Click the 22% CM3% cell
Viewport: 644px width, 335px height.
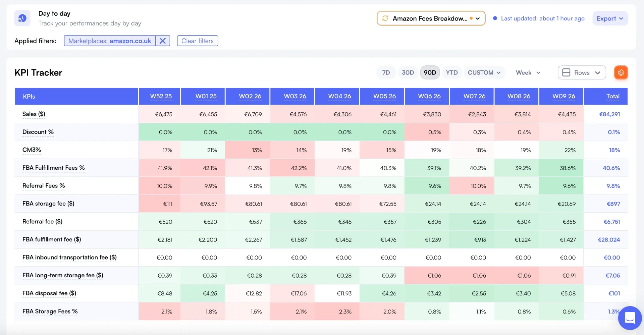pos(561,150)
